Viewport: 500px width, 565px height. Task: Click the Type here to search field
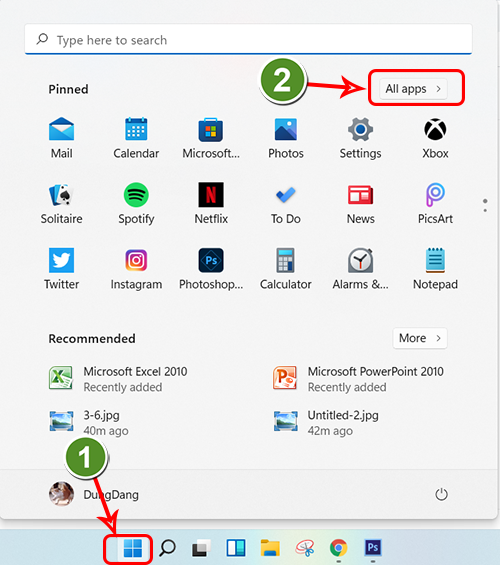coord(249,40)
